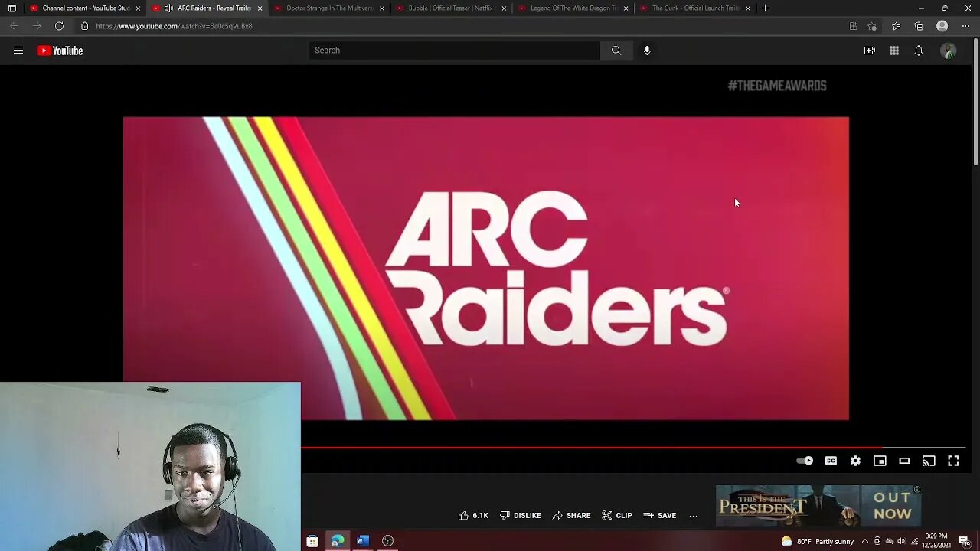The image size is (980, 551).
Task: Enter full screen mode
Action: [x=953, y=461]
